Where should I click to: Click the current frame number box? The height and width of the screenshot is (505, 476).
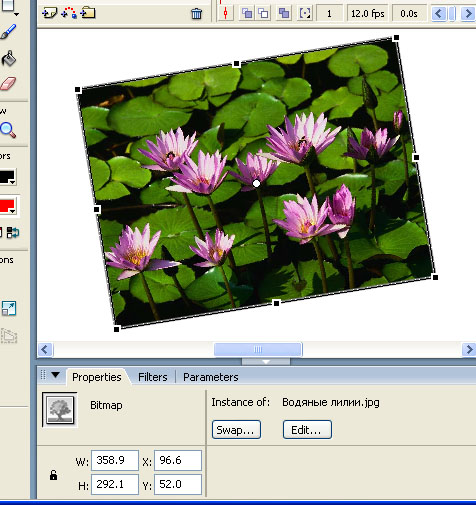(x=329, y=13)
